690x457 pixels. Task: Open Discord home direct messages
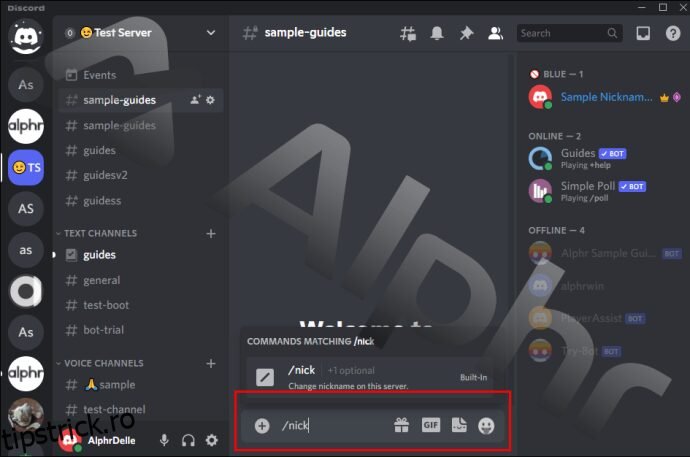26,38
